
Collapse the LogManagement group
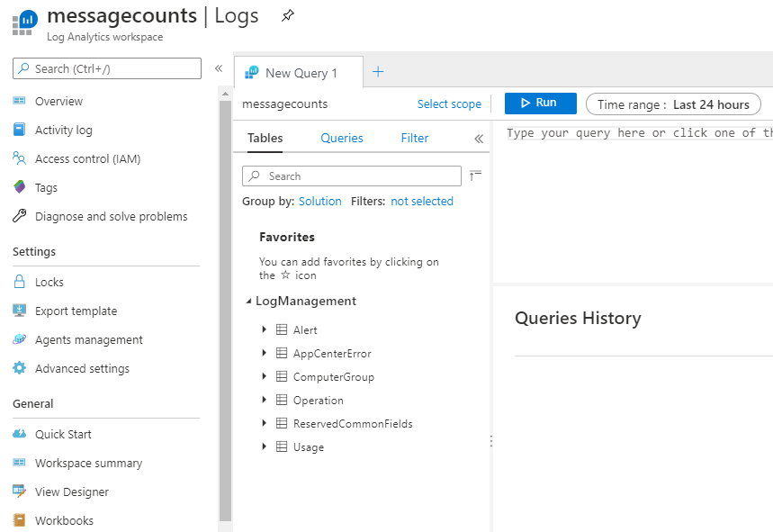(248, 301)
